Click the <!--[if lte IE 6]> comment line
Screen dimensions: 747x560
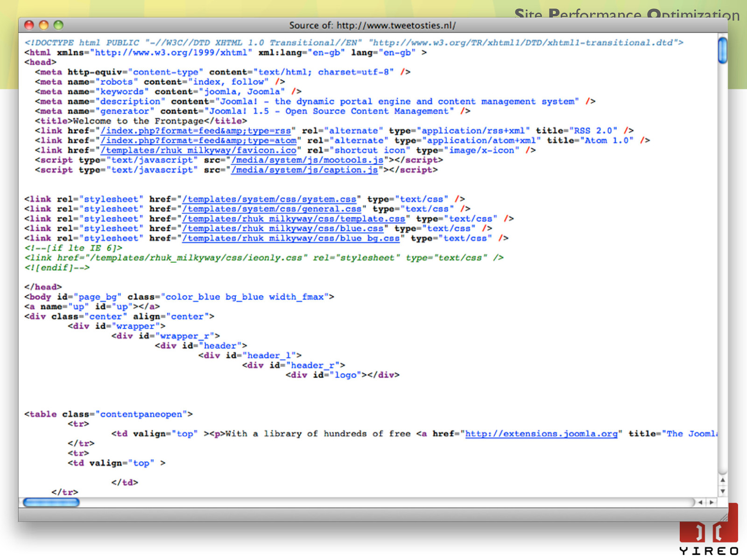coord(73,248)
